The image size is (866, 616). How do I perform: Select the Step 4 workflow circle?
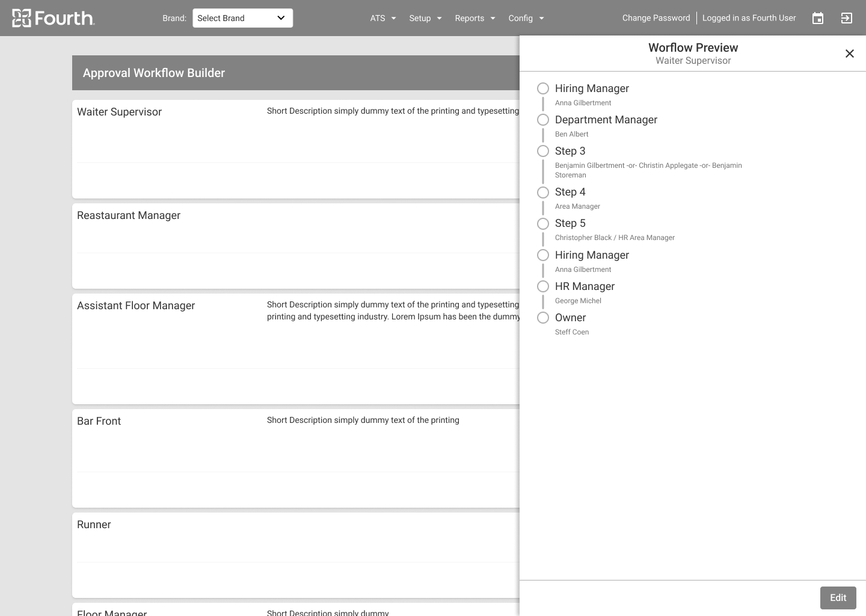point(543,192)
